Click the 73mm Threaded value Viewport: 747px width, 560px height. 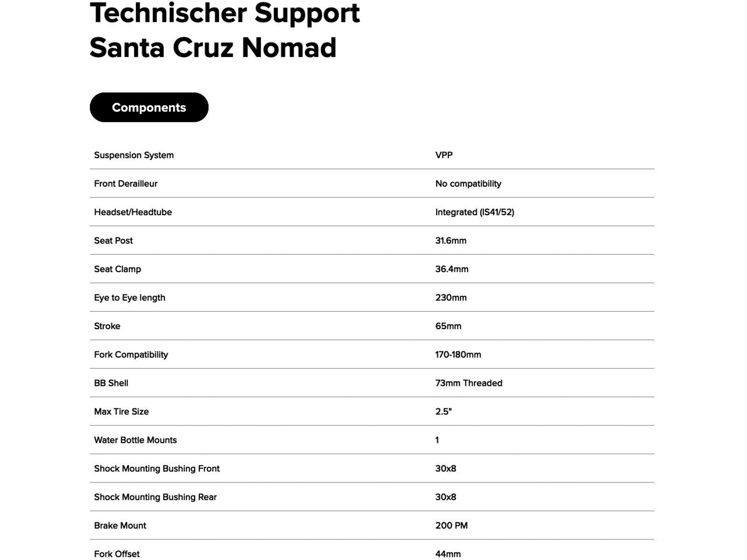(469, 383)
